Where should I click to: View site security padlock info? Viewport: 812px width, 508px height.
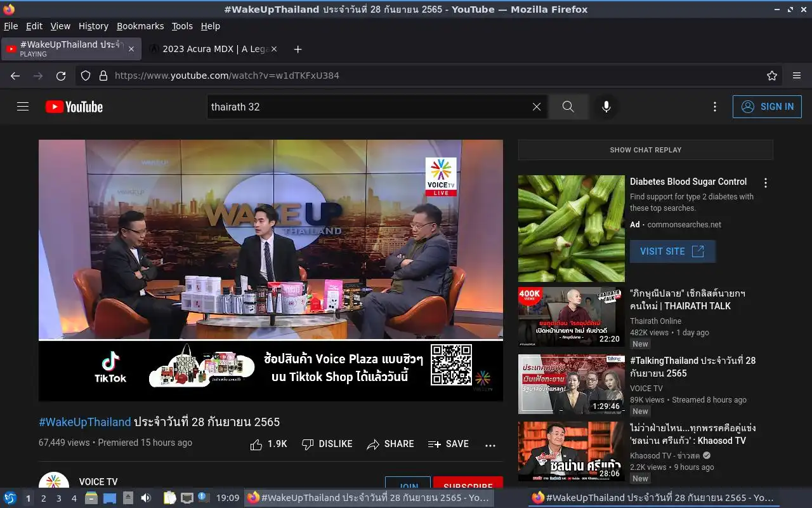(103, 76)
